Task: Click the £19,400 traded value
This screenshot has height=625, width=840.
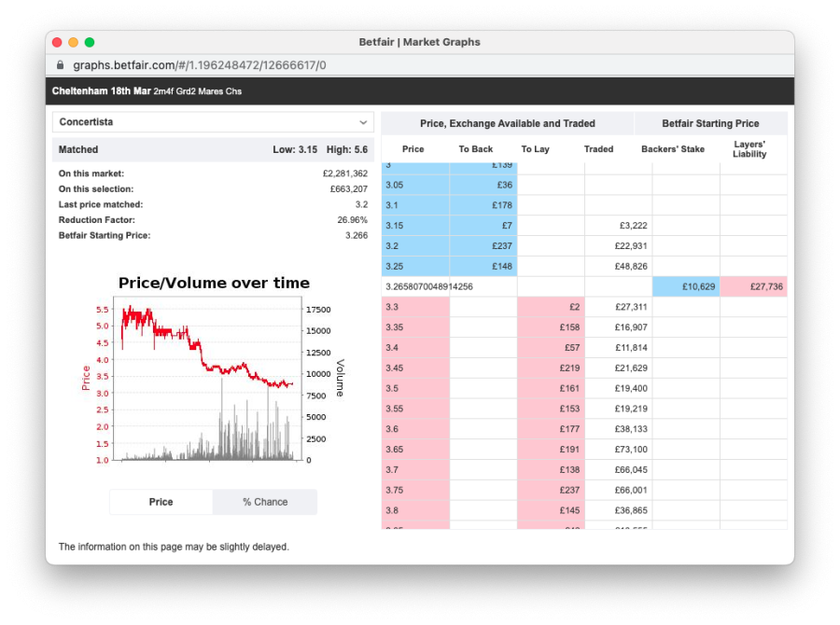Action: (x=631, y=388)
